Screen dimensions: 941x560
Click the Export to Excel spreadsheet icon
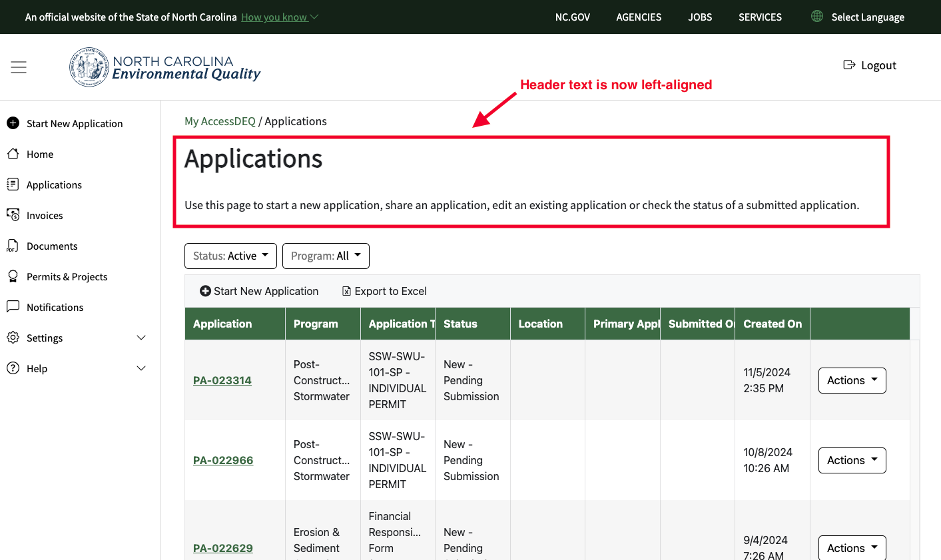[x=346, y=291]
